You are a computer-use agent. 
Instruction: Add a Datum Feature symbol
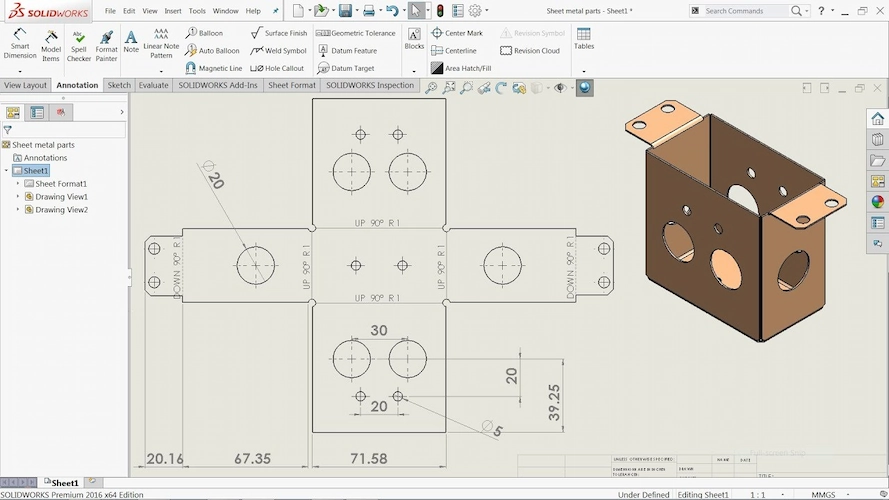[x=347, y=50]
